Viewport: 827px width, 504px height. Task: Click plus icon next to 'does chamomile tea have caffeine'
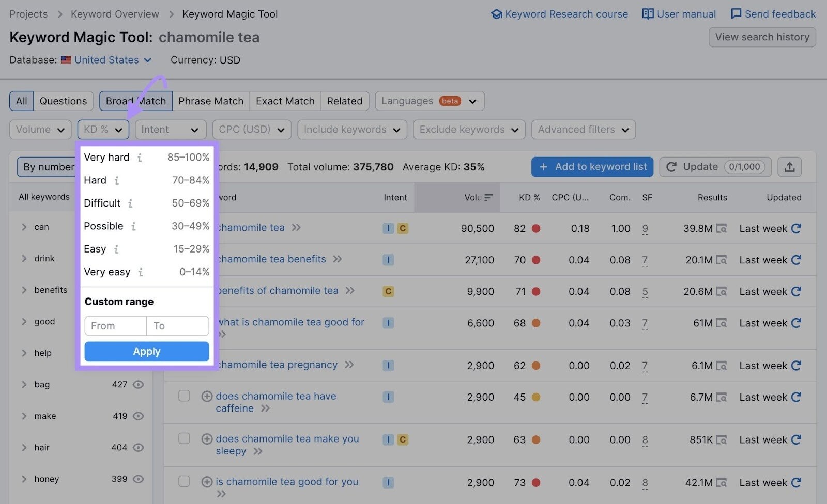(x=207, y=397)
